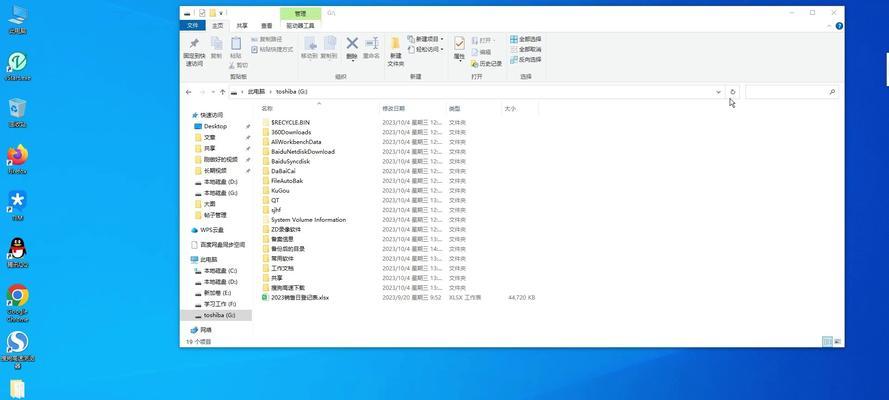The height and width of the screenshot is (400, 889).
Task: Open the Easy access (轻松访问) dropdown
Action: tap(426, 50)
